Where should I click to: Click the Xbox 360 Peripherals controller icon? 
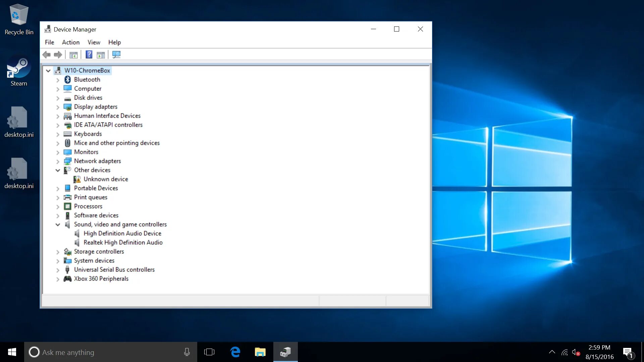(x=67, y=279)
